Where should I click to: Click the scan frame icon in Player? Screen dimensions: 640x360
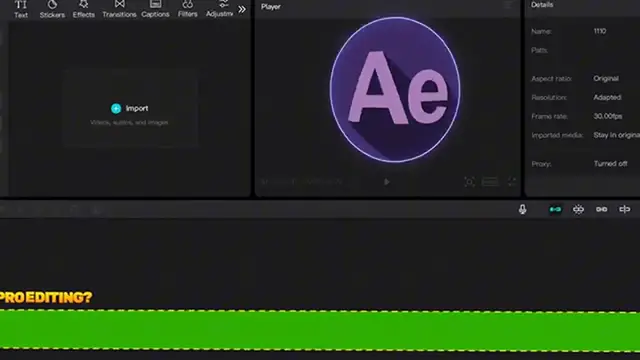pyautogui.click(x=469, y=182)
